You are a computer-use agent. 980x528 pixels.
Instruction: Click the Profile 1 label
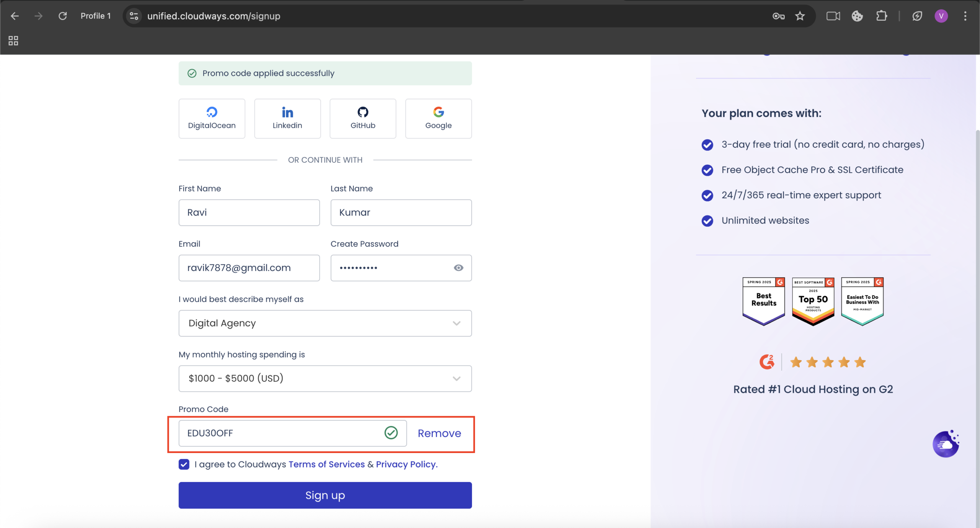95,16
